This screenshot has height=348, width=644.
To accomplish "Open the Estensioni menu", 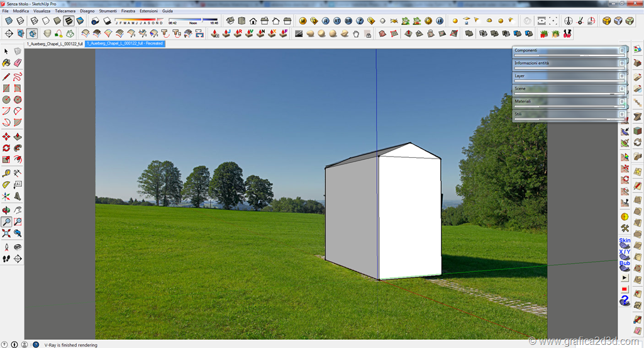I will [148, 11].
